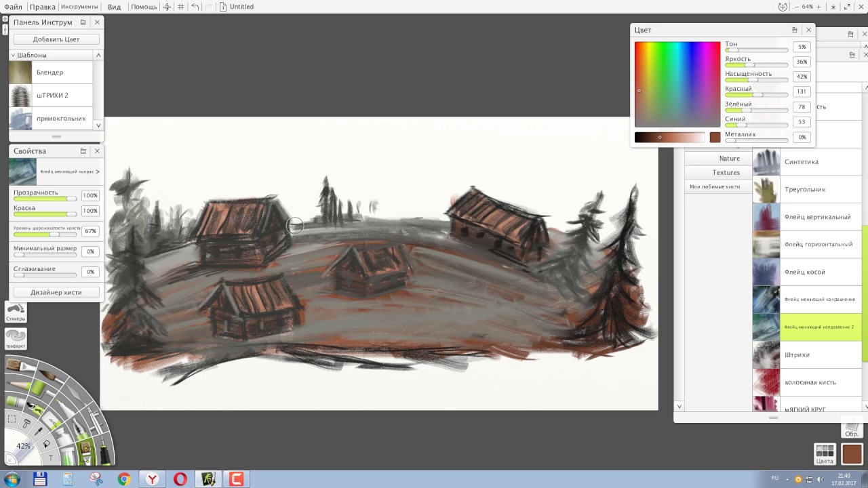Select the sticker spray can tool
The image size is (868, 488).
[36, 409]
